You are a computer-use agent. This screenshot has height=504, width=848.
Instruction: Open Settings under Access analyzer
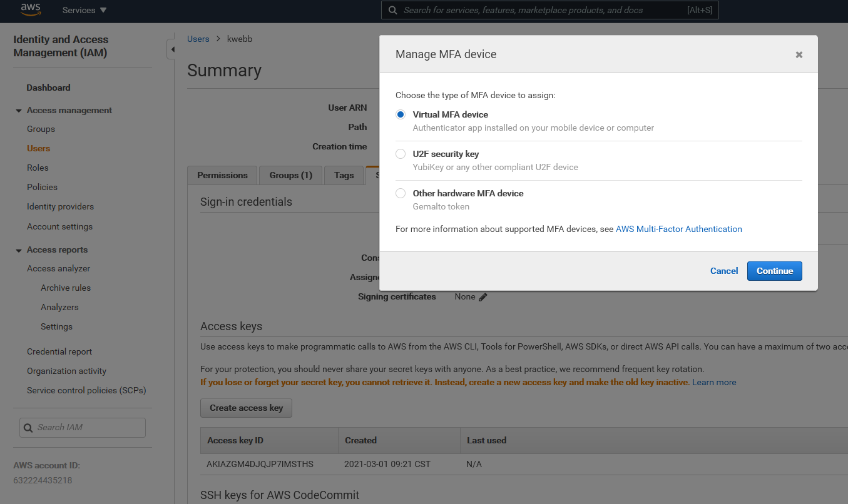pyautogui.click(x=56, y=326)
